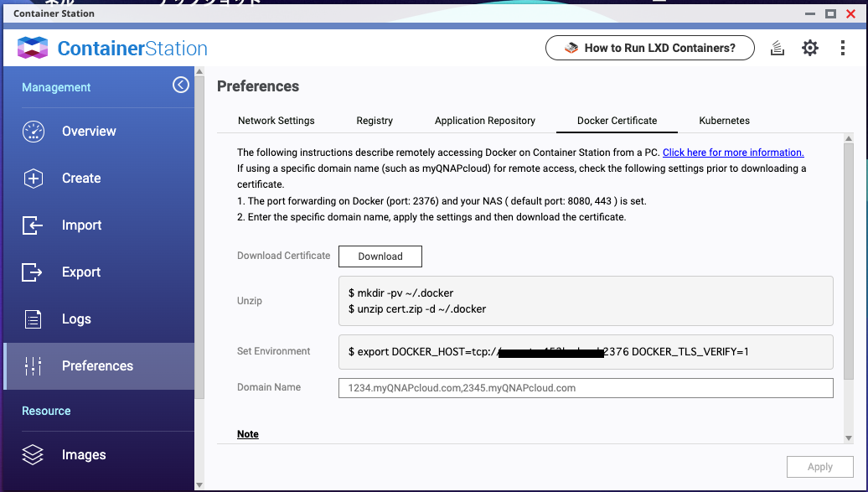The height and width of the screenshot is (492, 868).
Task: Click the Images layers icon
Action: click(33, 454)
